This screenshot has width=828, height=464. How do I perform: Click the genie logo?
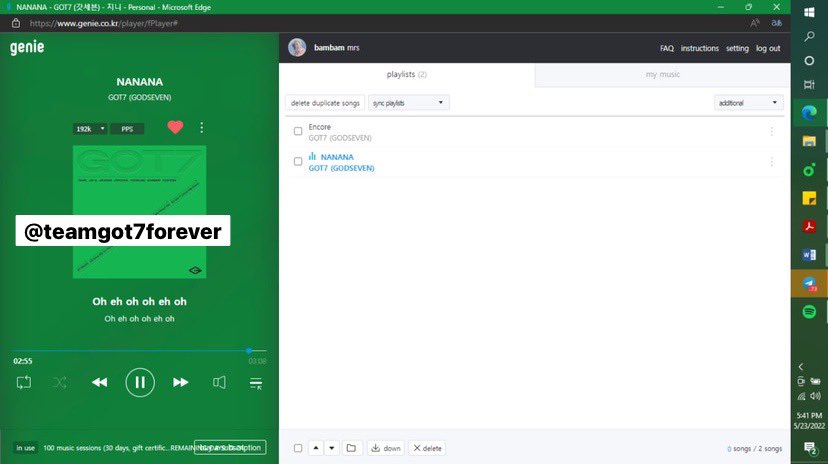[27, 48]
